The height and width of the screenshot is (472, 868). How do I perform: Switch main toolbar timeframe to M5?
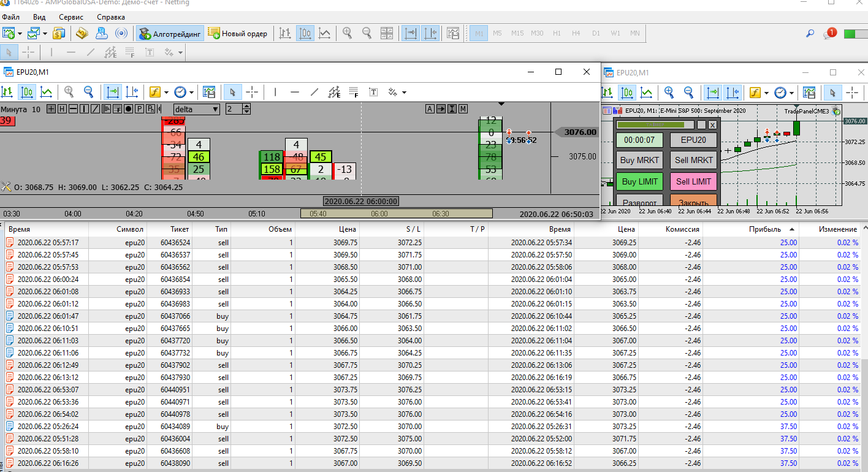497,33
